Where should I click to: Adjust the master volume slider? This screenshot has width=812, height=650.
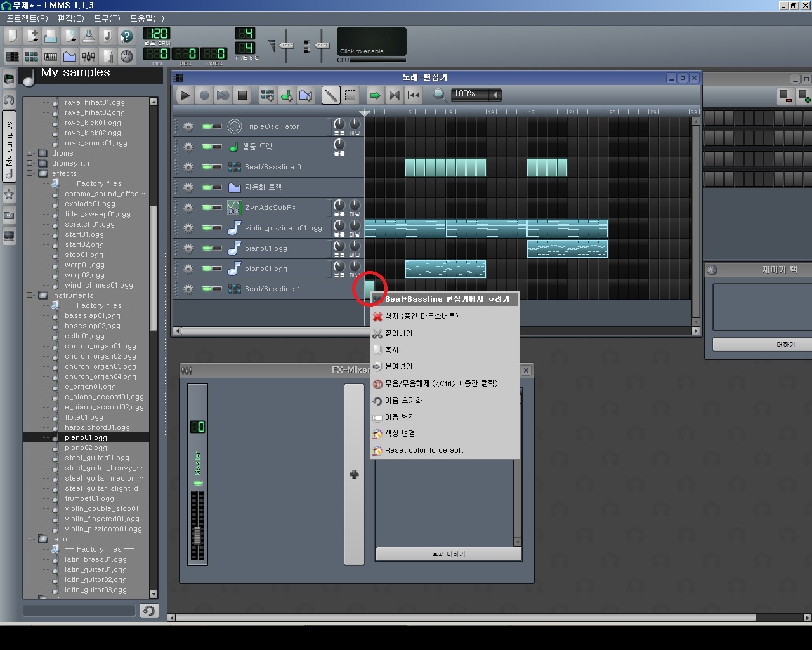286,46
